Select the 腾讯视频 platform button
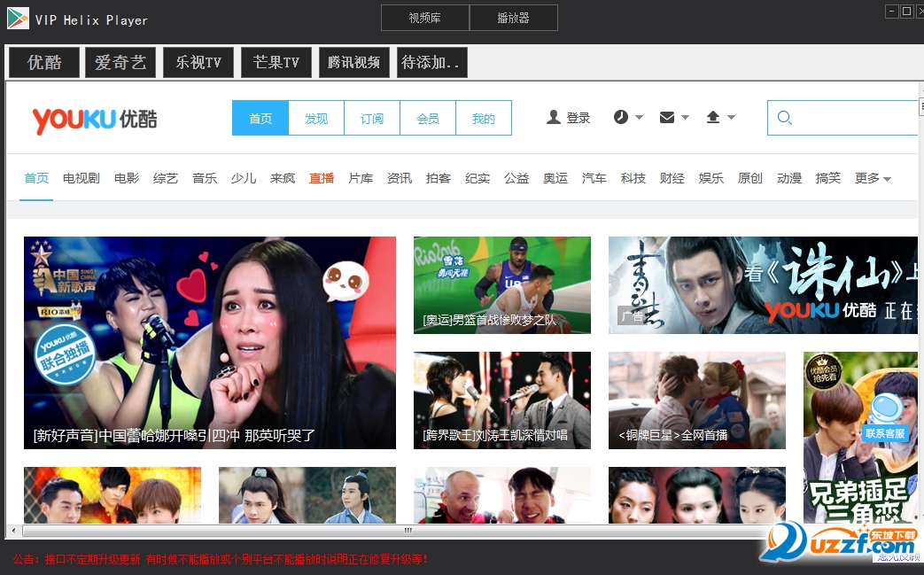 point(354,62)
